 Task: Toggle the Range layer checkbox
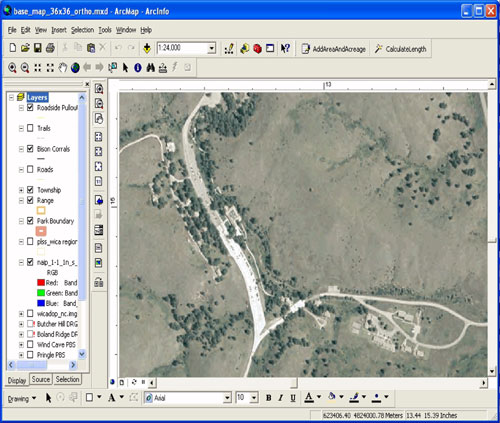pyautogui.click(x=30, y=200)
